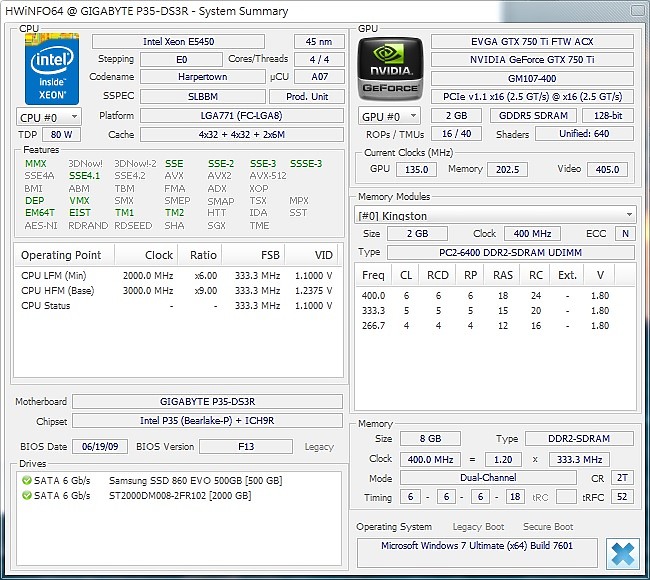Select the CPU HFM (Base) row

pyautogui.click(x=177, y=291)
